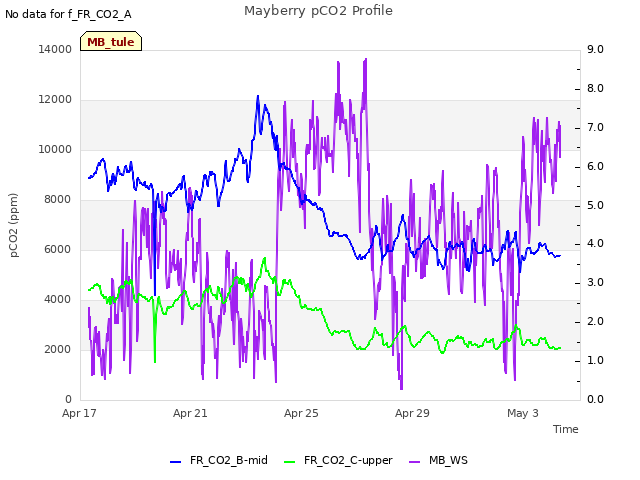Click the 6.0 right axis label
Screen dimensions: 640x480
tap(595, 167)
